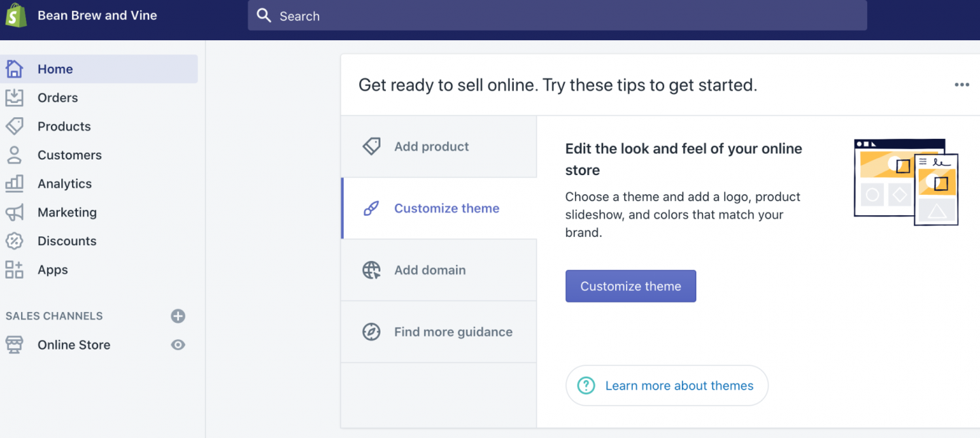This screenshot has width=980, height=438.
Task: Click the theme illustration thumbnail
Action: (x=906, y=182)
